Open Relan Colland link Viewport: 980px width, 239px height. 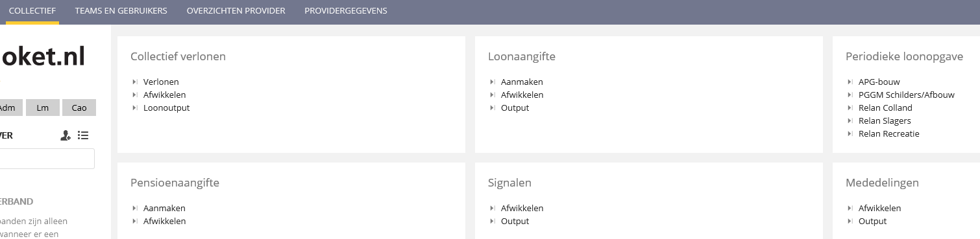[x=885, y=108]
